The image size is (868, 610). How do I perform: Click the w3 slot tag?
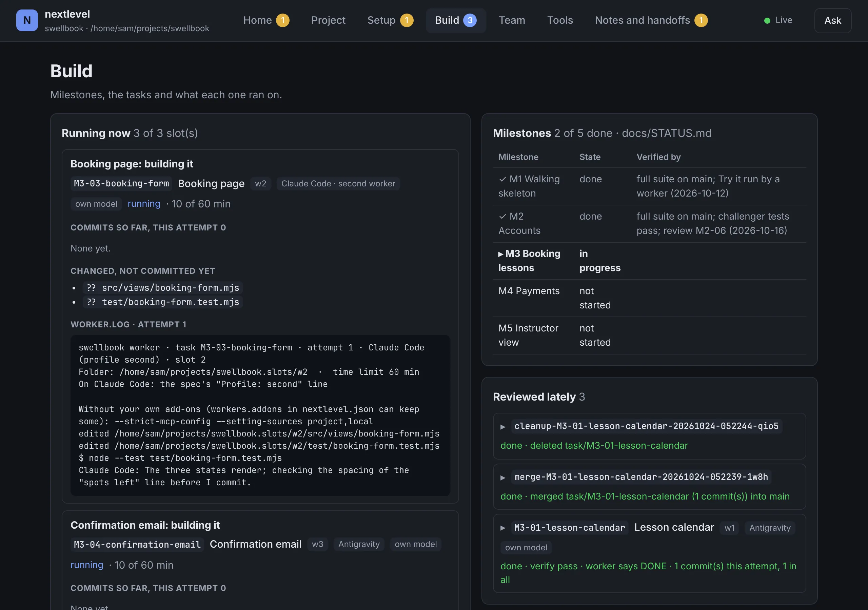[x=318, y=544]
